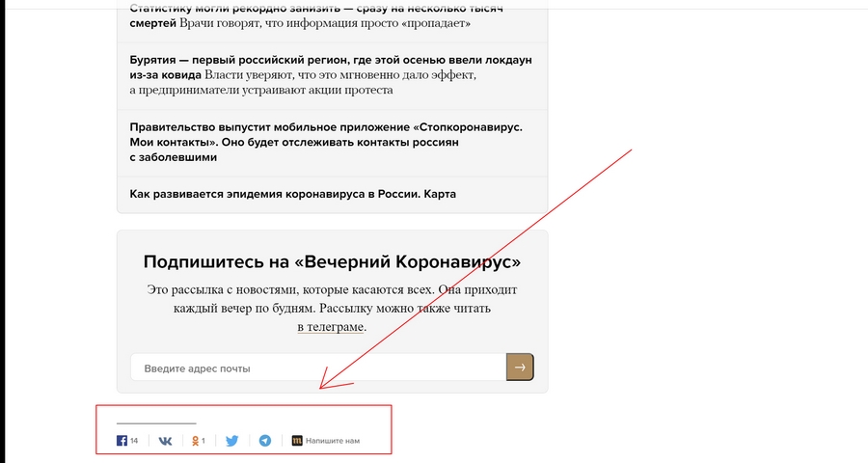Screen dimensions: 868x463
Task: Open the 'в телеграме' link
Action: (331, 327)
